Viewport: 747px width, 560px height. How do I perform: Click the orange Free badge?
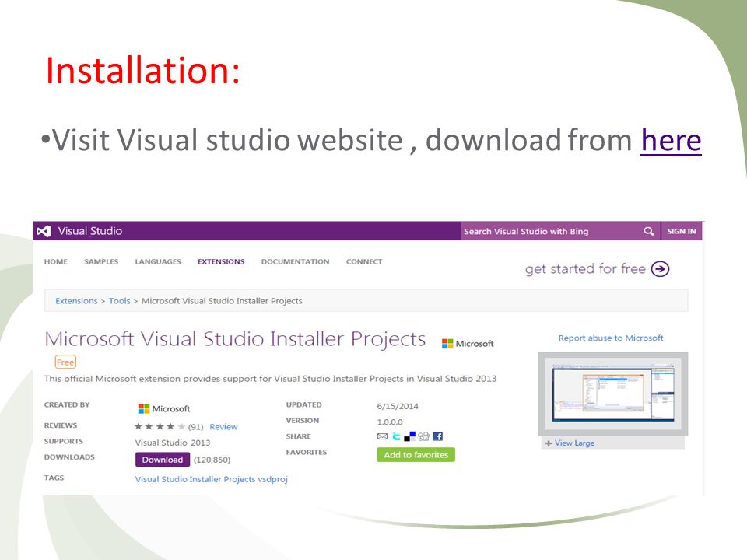(65, 362)
